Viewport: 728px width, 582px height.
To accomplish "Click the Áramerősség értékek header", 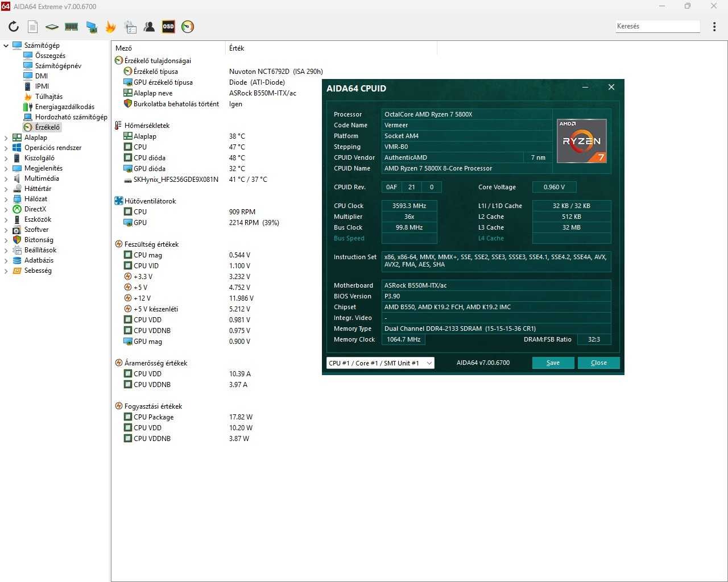I will 156,363.
